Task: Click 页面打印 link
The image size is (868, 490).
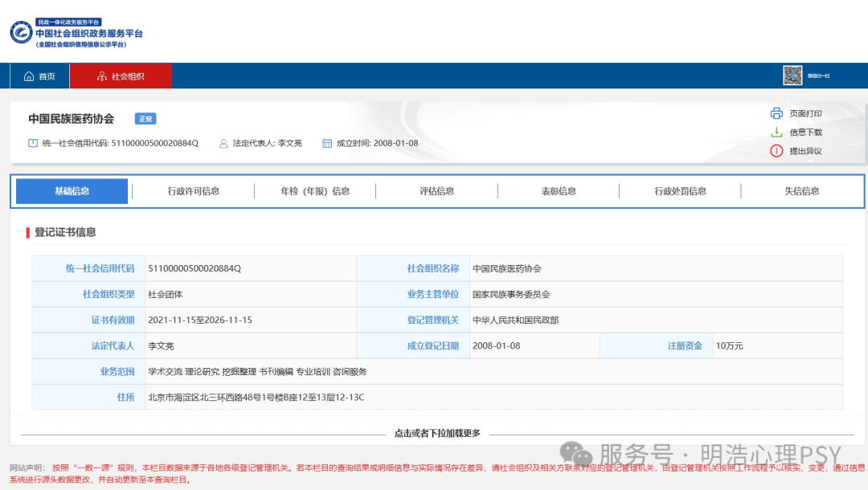Action: coord(805,113)
